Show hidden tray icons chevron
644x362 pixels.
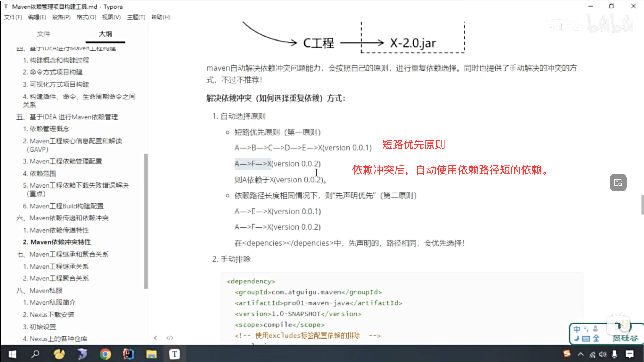tap(580, 354)
